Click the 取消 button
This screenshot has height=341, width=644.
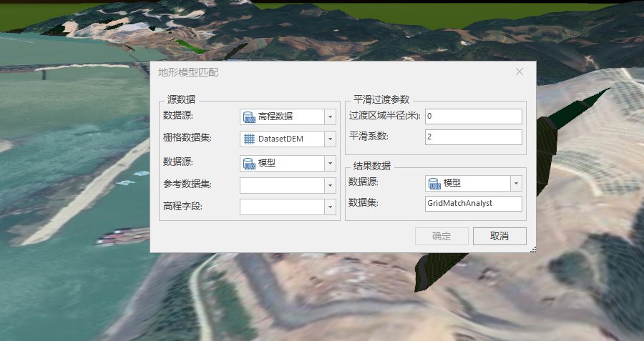click(499, 236)
